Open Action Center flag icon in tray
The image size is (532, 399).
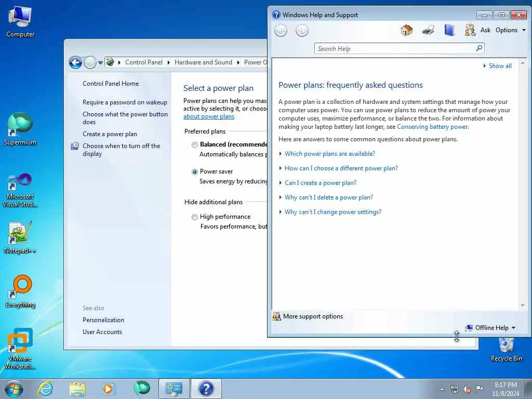coord(479,389)
